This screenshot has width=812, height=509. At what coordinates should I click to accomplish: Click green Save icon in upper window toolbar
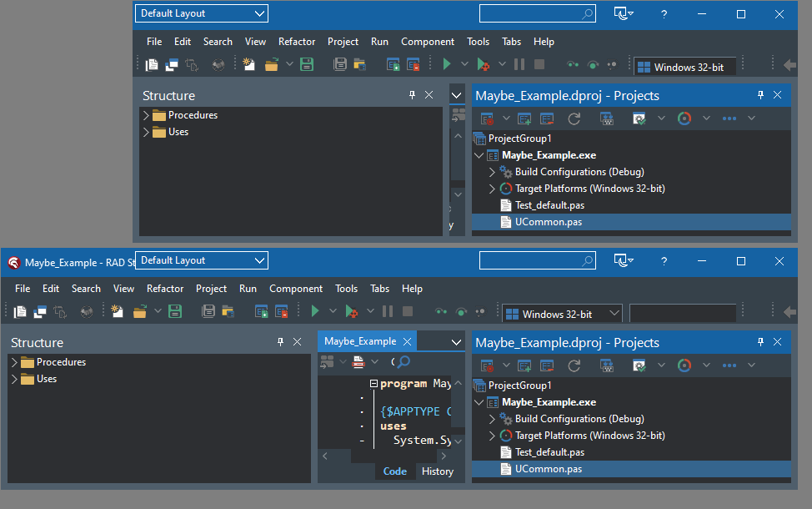click(307, 64)
